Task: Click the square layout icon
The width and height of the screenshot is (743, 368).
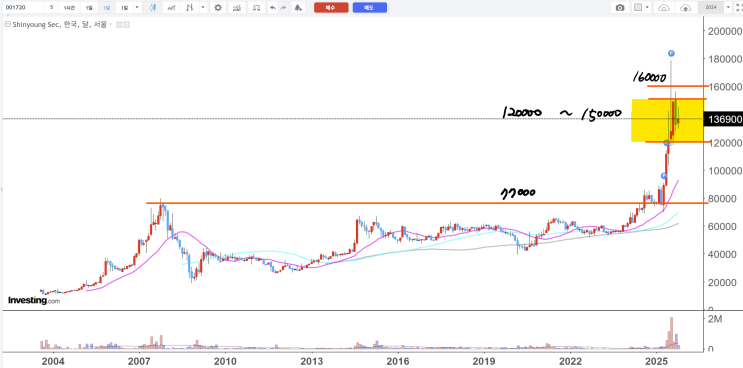Action: point(638,8)
